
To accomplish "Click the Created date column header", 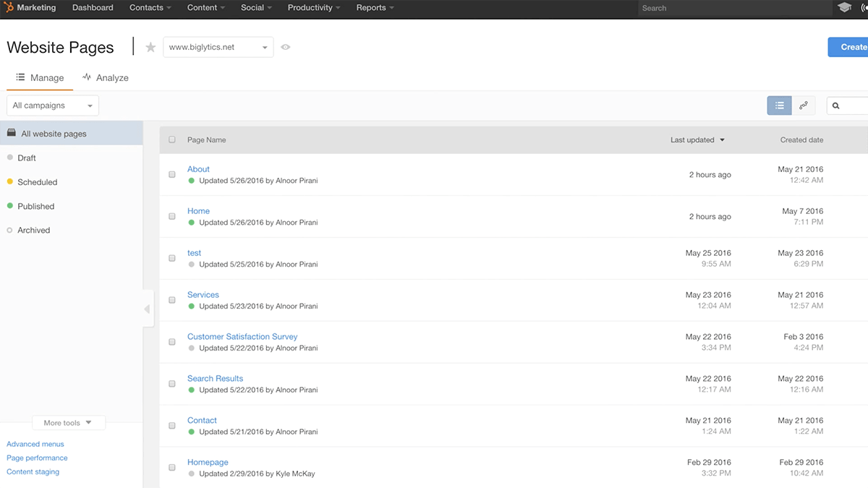I will (x=801, y=140).
